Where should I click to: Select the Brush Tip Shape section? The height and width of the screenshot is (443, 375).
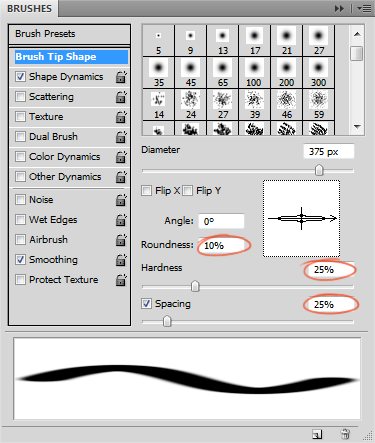tap(71, 57)
